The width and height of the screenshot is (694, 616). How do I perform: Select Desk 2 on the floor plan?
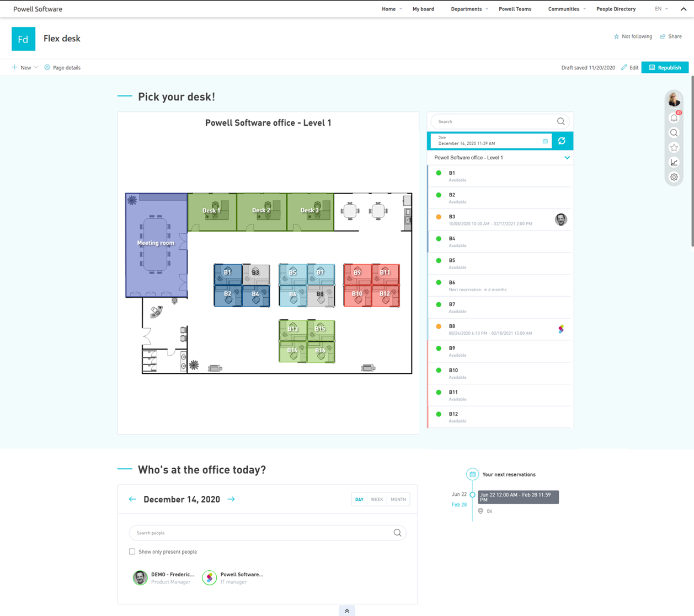[x=261, y=212]
